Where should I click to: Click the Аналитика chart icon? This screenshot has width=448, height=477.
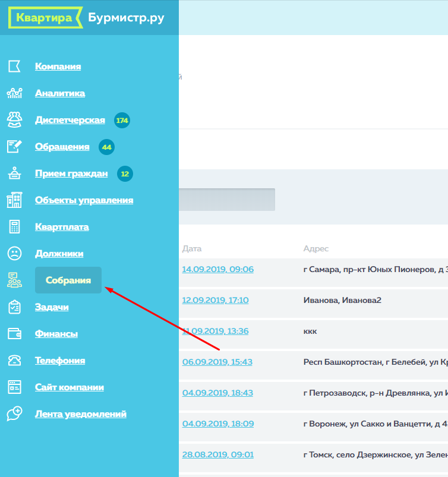pos(14,93)
